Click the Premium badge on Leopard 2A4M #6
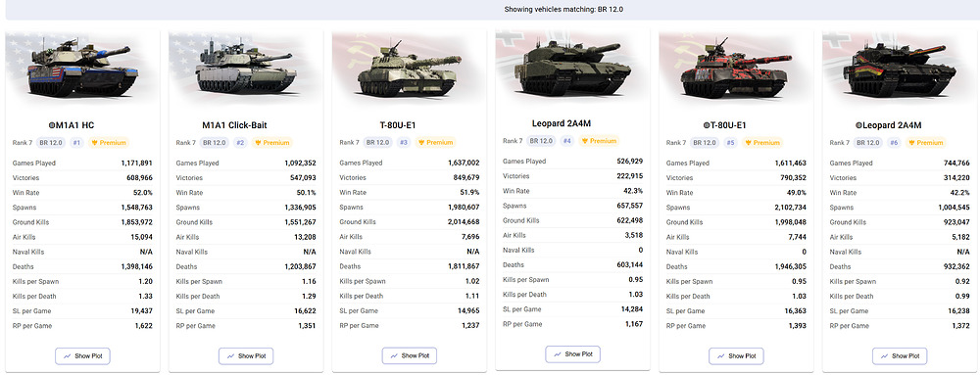The width and height of the screenshot is (980, 375). (x=926, y=143)
